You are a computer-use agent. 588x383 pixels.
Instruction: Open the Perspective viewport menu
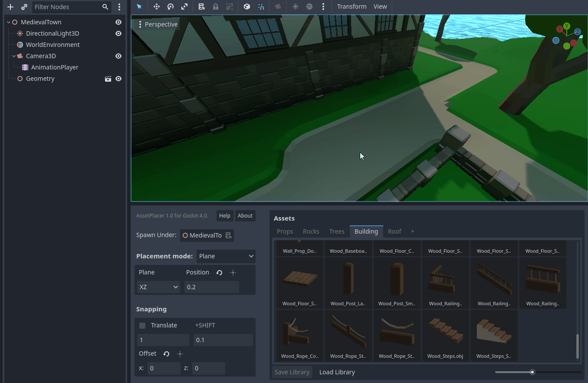(x=158, y=24)
